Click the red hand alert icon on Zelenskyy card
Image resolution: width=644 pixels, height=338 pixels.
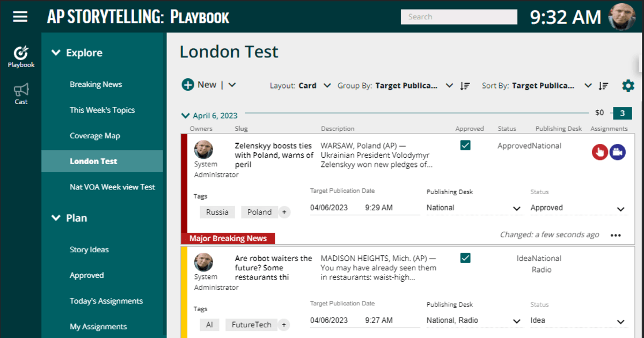pyautogui.click(x=599, y=152)
